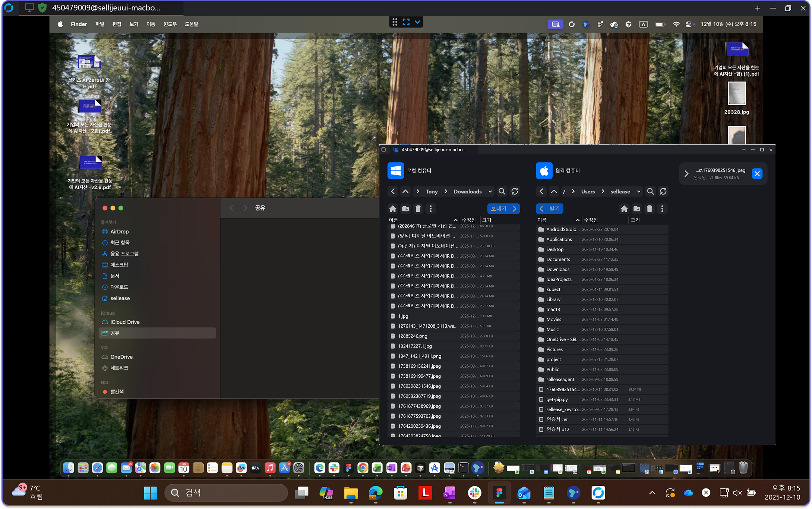
Task: Open search in remote computer panel
Action: (650, 191)
